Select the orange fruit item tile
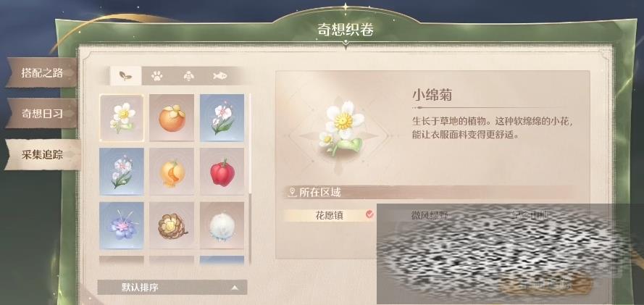644x305 pixels. click(x=172, y=117)
